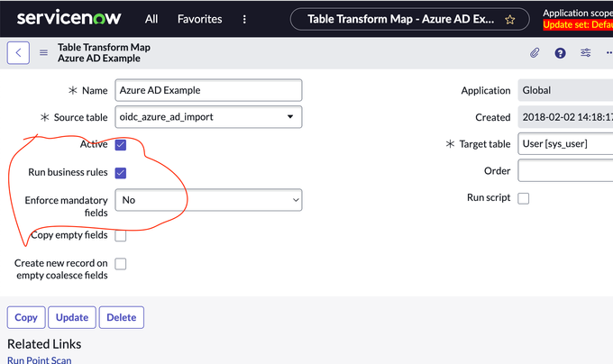
Task: Check Create new record on empty coalesce fields
Action: point(121,264)
